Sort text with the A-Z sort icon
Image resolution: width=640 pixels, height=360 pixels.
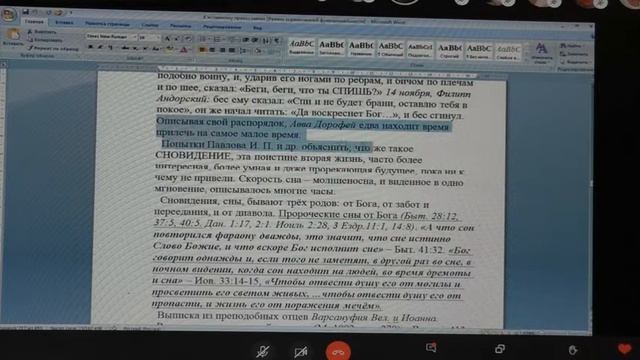click(265, 40)
